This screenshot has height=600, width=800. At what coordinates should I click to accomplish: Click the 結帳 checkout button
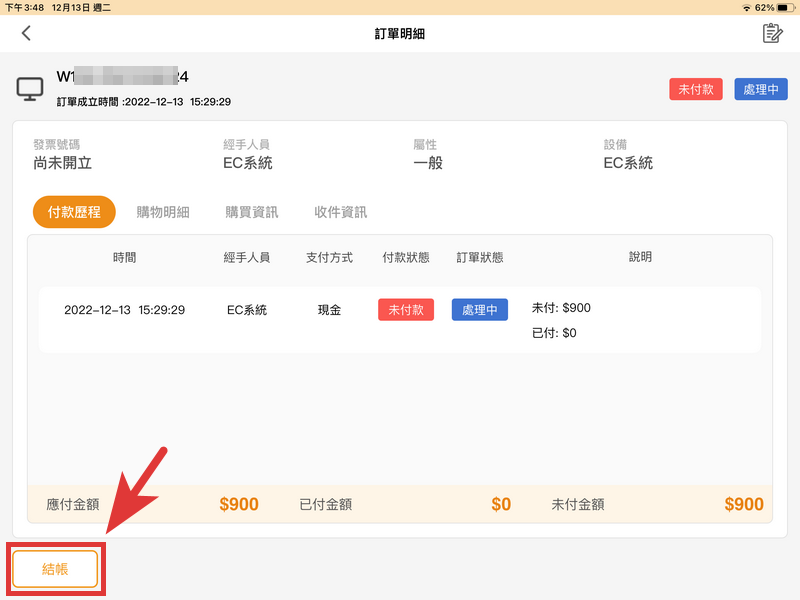coord(55,568)
